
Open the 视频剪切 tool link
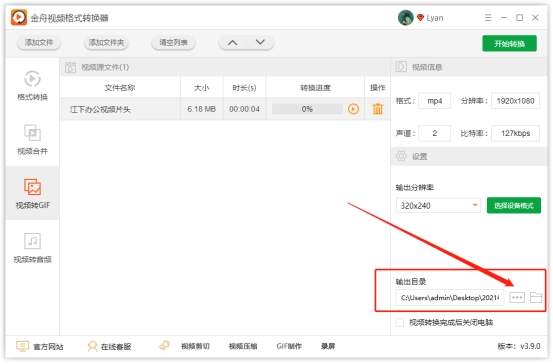click(x=195, y=346)
